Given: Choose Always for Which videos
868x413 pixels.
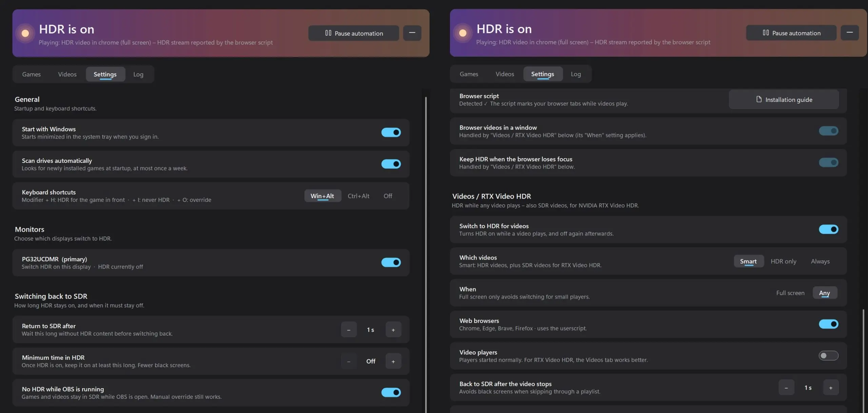Looking at the screenshot, I should 820,261.
